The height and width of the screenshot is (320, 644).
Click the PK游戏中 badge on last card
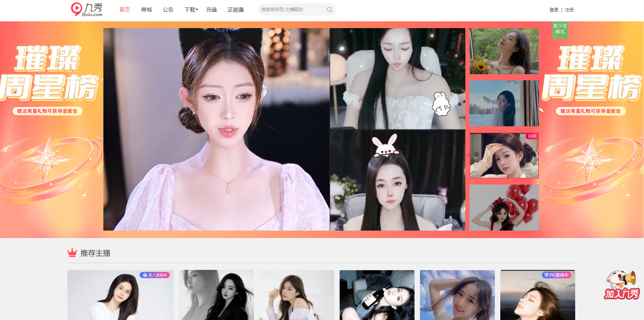[556, 275]
